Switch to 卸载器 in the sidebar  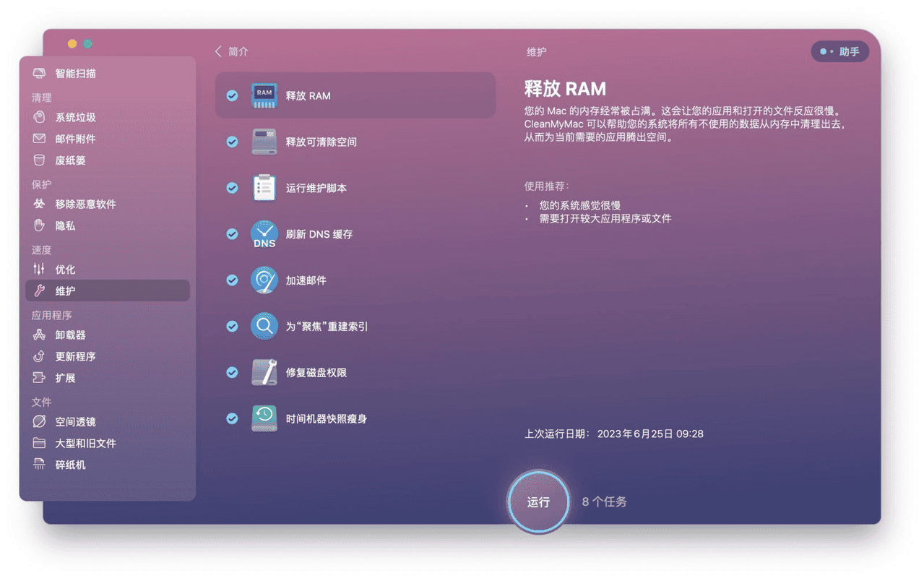(x=70, y=335)
